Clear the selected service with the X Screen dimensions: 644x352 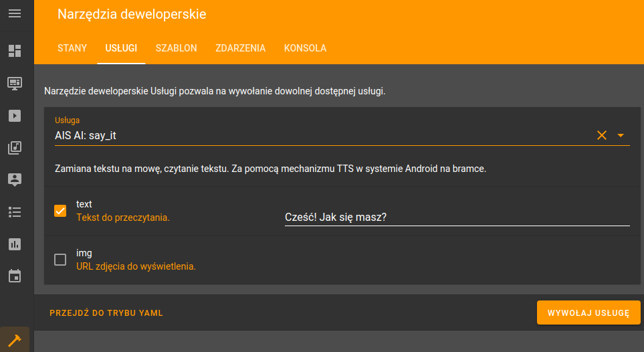pyautogui.click(x=602, y=135)
